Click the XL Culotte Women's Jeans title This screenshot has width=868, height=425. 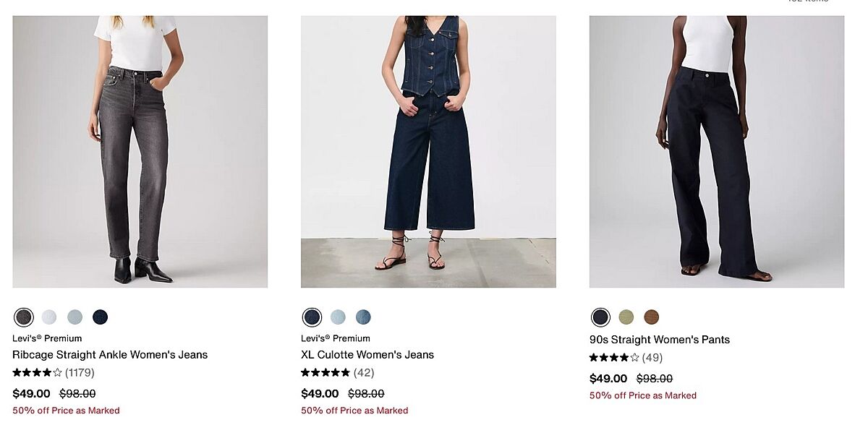coord(367,355)
